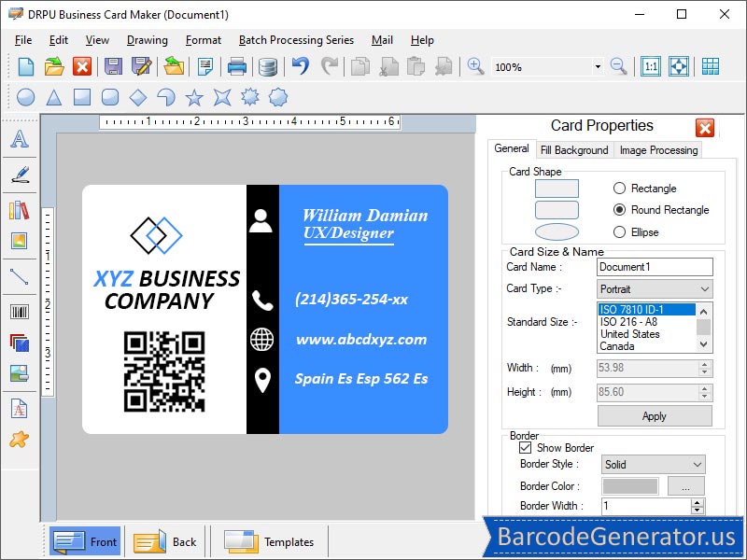Select the Barcode tool in left sidebar

pyautogui.click(x=21, y=312)
